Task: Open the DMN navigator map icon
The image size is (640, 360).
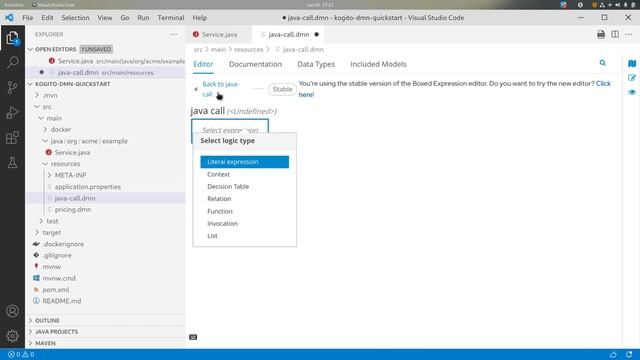Action: pyautogui.click(x=632, y=64)
